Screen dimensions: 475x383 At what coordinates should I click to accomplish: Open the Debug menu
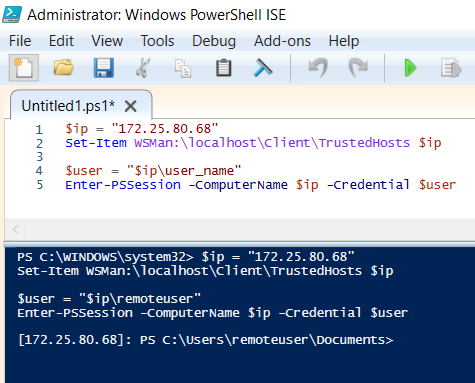[214, 41]
